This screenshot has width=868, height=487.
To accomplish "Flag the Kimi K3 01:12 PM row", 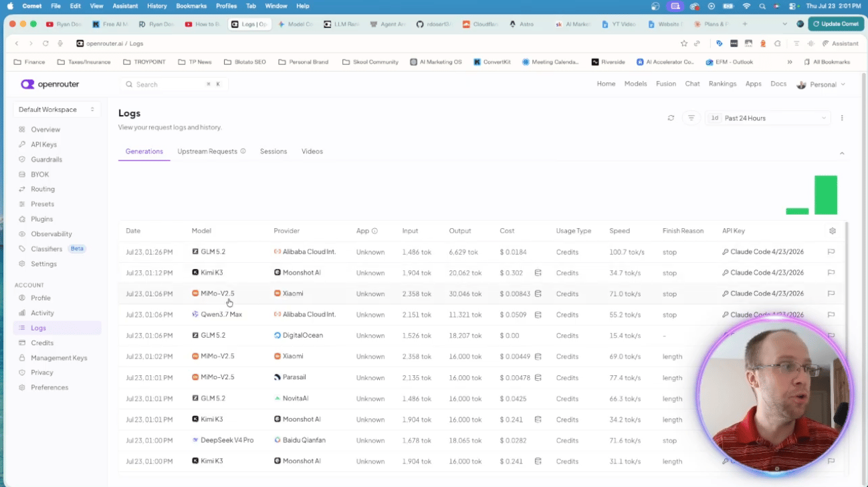I will click(x=831, y=273).
